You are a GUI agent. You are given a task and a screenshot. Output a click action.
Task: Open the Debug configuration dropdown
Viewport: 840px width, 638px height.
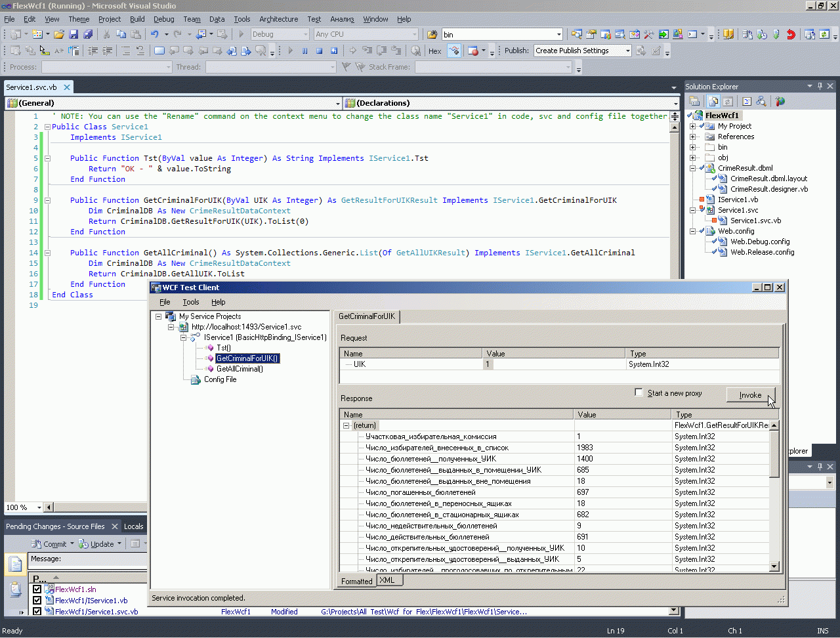(305, 34)
